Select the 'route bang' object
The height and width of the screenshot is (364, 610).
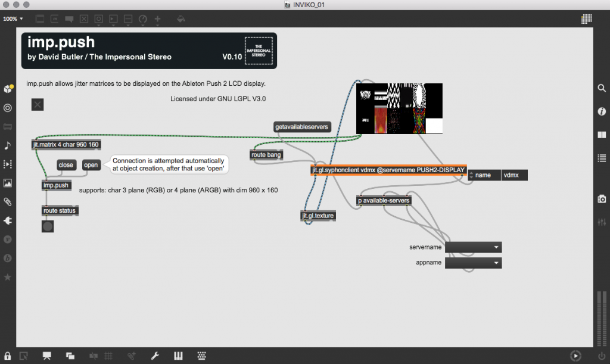coord(266,155)
